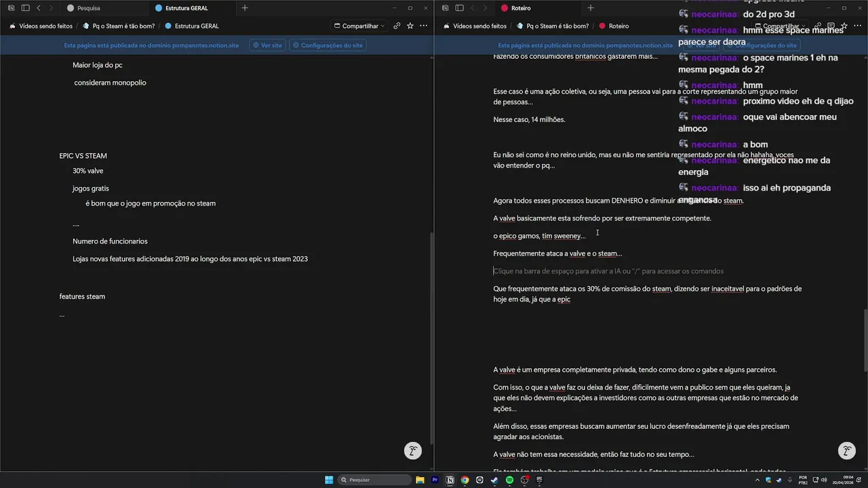Click the POR PTB2 language indicator
Image resolution: width=868 pixels, height=488 pixels.
(x=803, y=480)
